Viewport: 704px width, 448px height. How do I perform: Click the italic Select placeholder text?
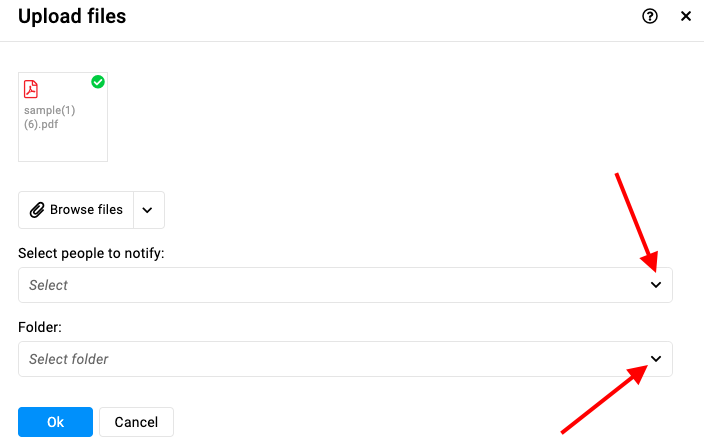48,285
